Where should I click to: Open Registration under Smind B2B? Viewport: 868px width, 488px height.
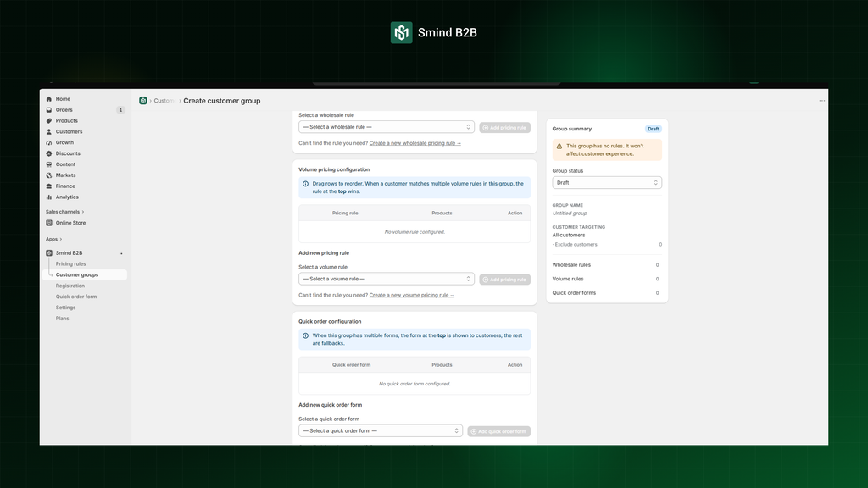click(x=70, y=286)
